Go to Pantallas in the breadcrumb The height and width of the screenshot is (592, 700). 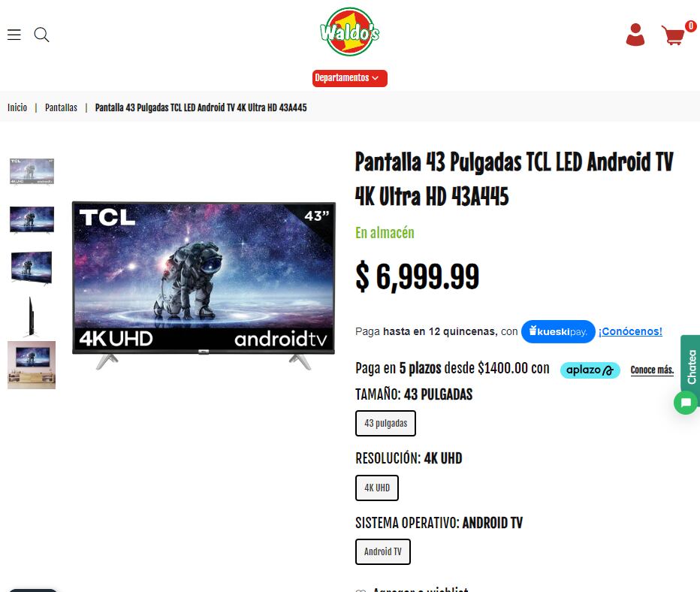[x=61, y=107]
